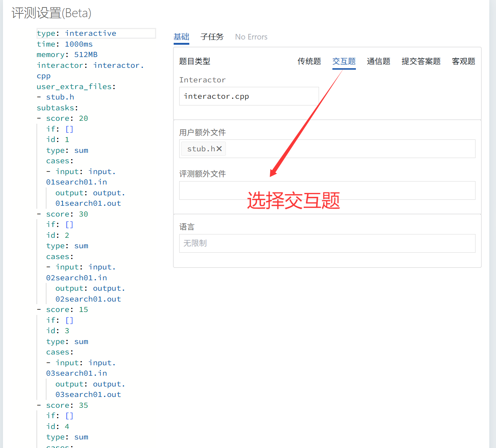Click the Interactor input field
Image resolution: width=496 pixels, height=448 pixels.
[x=249, y=97]
